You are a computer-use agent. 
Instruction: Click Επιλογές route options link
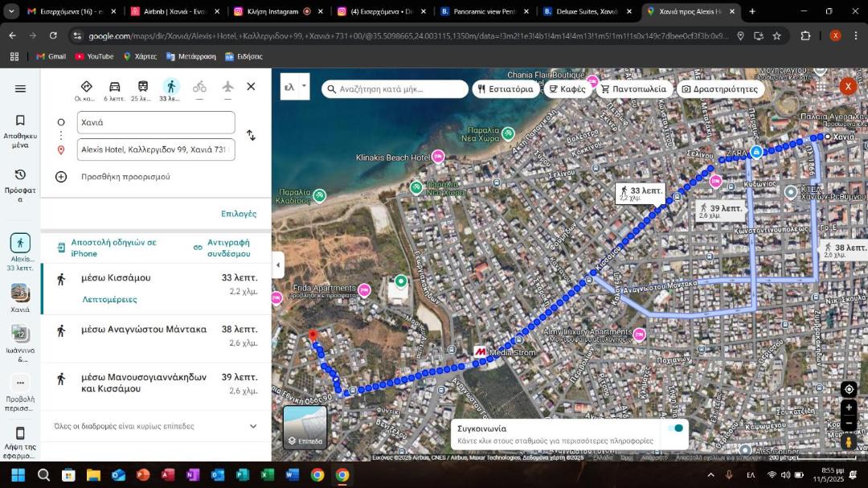click(x=239, y=214)
